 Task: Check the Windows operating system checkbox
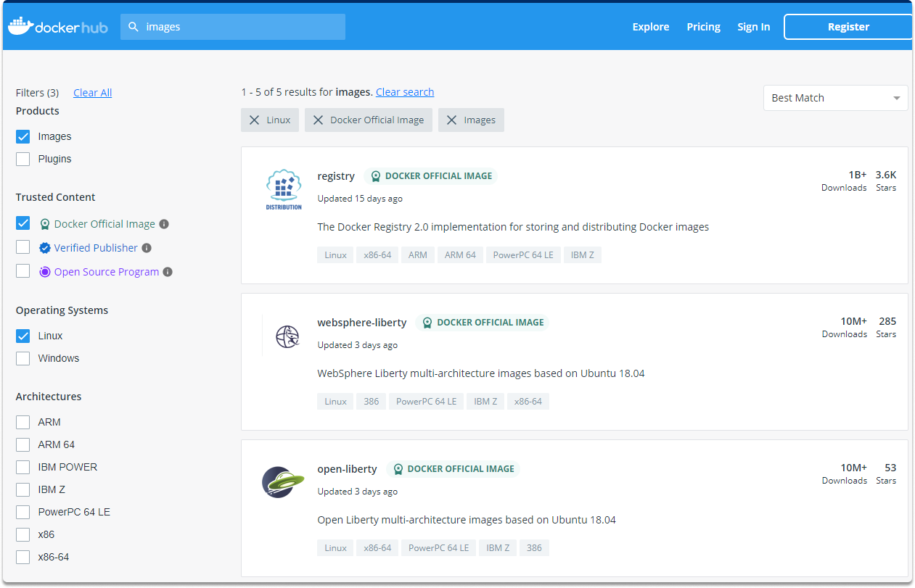23,358
